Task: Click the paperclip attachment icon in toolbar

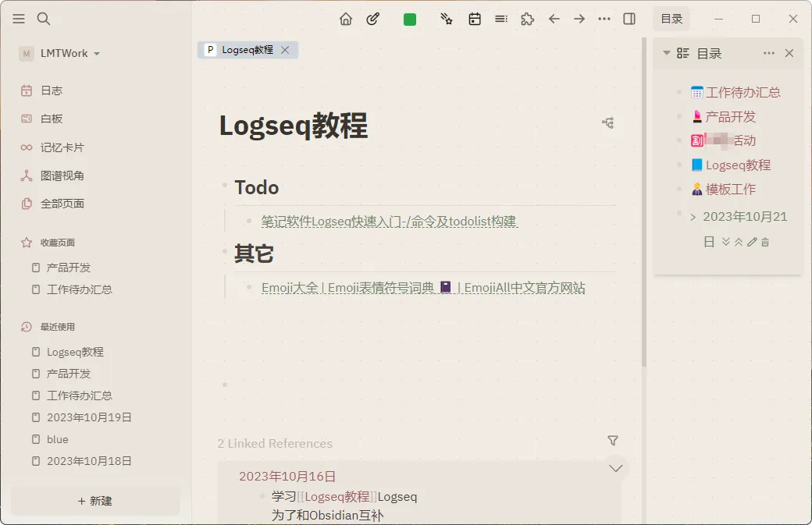Action: pyautogui.click(x=373, y=20)
